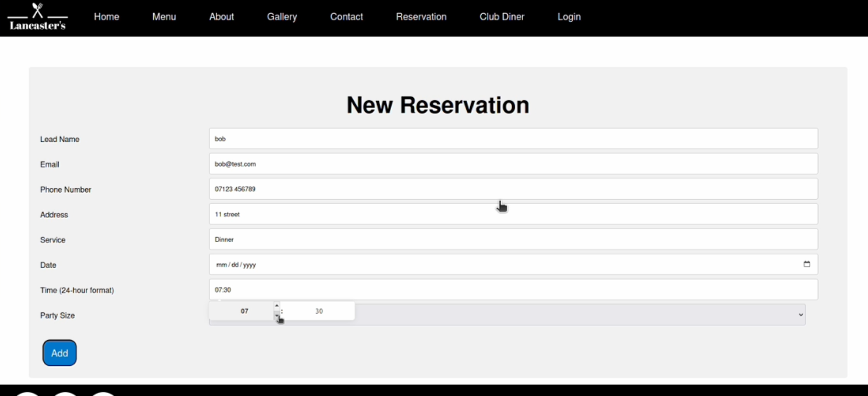Select the Email field with bob@test.com
This screenshot has width=868, height=396.
[x=513, y=164]
